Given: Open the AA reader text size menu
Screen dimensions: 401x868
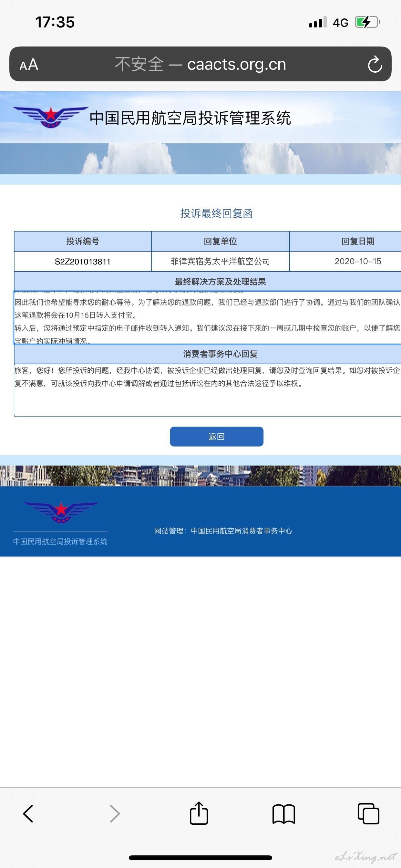Looking at the screenshot, I should (x=29, y=64).
